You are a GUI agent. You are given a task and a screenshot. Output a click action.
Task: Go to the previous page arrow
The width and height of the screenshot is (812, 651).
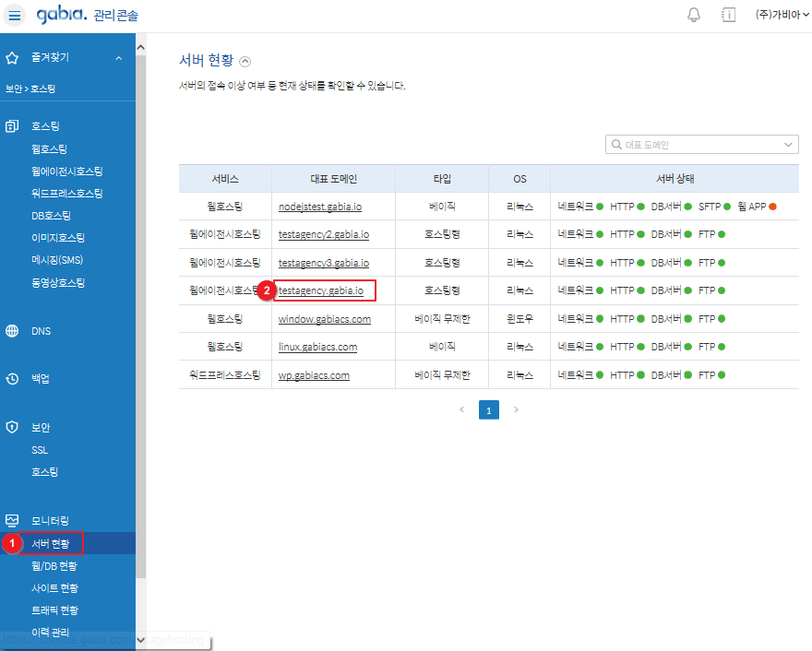point(462,409)
